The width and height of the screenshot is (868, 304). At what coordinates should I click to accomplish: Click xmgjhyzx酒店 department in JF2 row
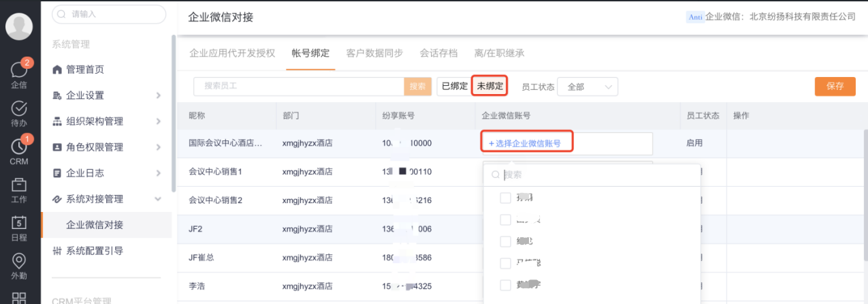tap(308, 229)
